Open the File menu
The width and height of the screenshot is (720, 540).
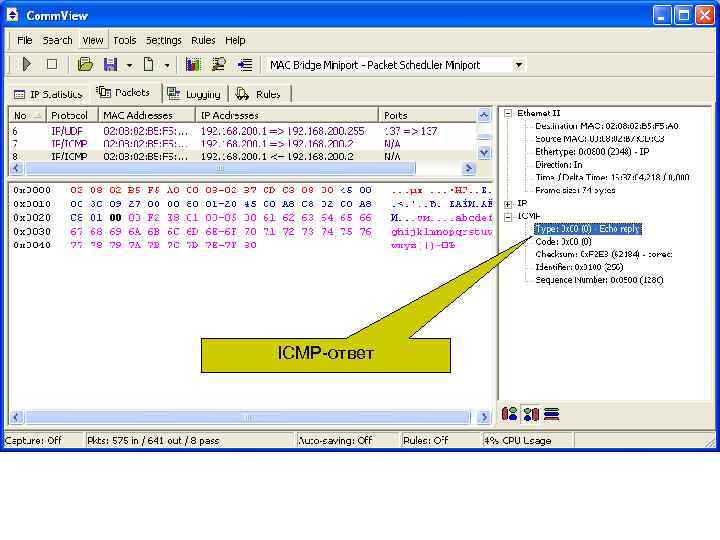click(25, 40)
